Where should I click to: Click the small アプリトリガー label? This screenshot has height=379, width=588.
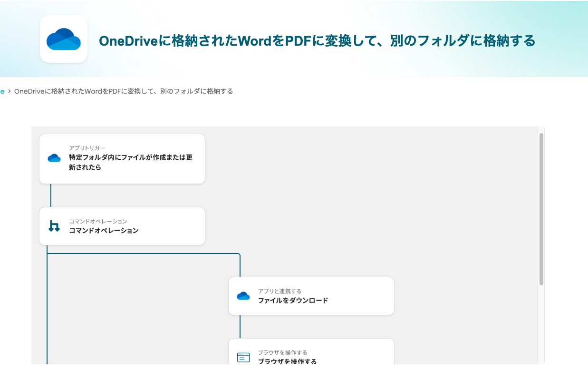click(x=87, y=148)
